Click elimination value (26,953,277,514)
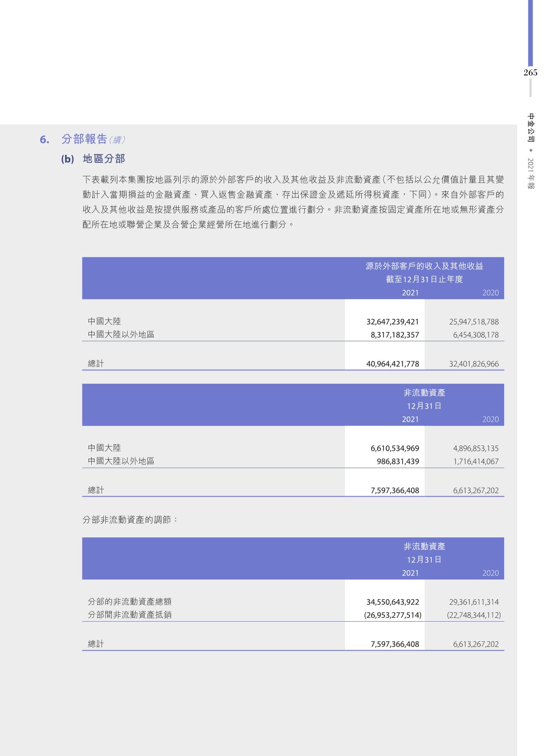 click(x=392, y=615)
